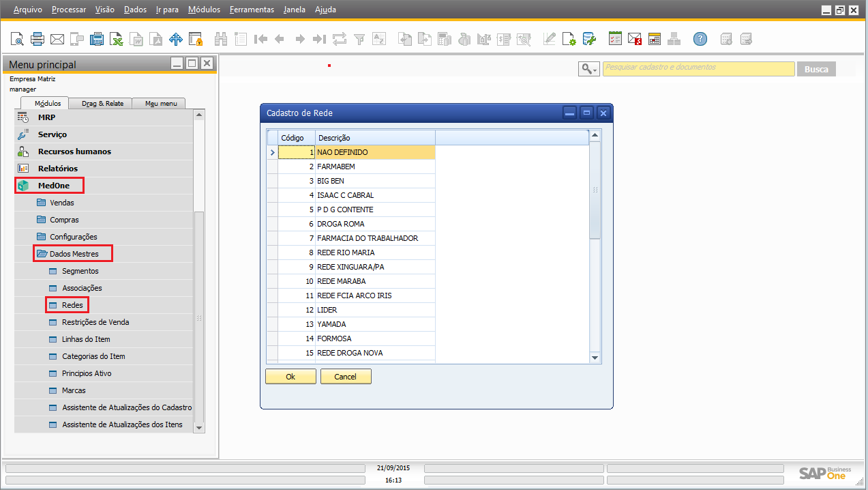Click the binoculars Find icon

221,39
